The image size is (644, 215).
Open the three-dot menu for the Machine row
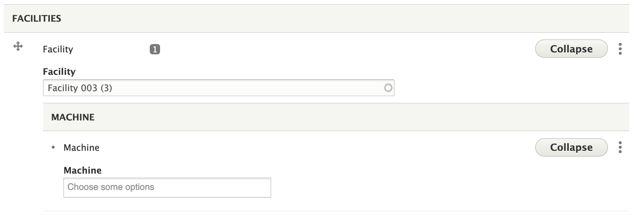(x=620, y=147)
